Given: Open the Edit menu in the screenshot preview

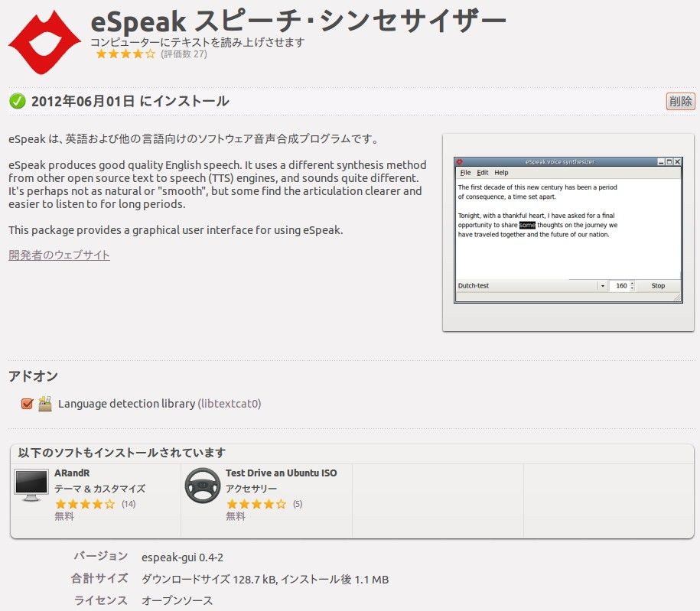Looking at the screenshot, I should pyautogui.click(x=482, y=173).
